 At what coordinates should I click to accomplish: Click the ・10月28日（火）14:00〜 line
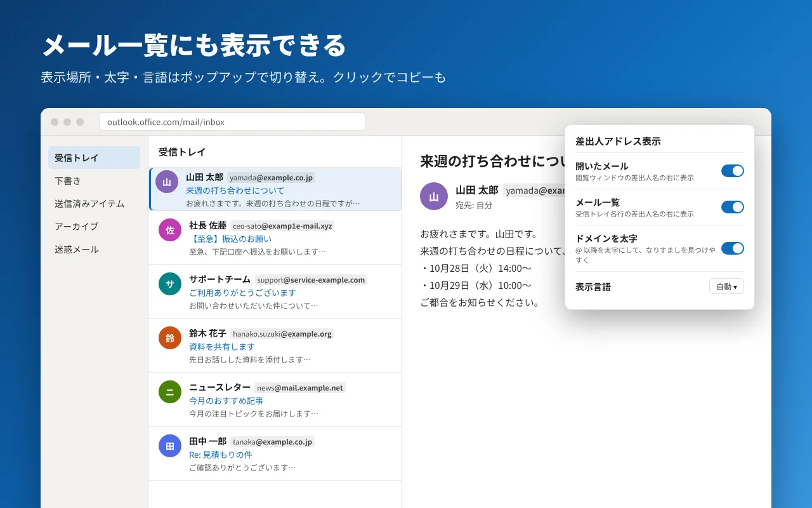(476, 268)
